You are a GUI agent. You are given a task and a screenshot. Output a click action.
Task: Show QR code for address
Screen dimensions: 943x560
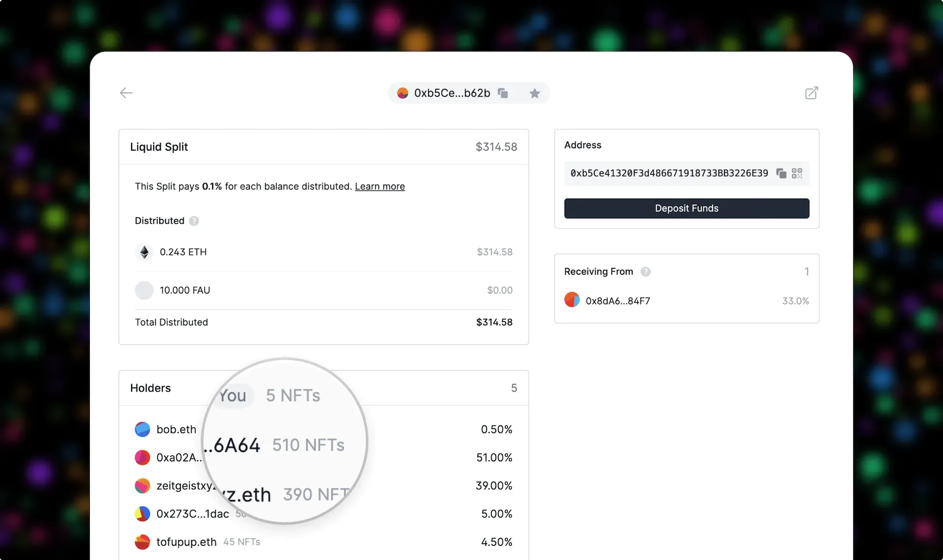click(797, 173)
